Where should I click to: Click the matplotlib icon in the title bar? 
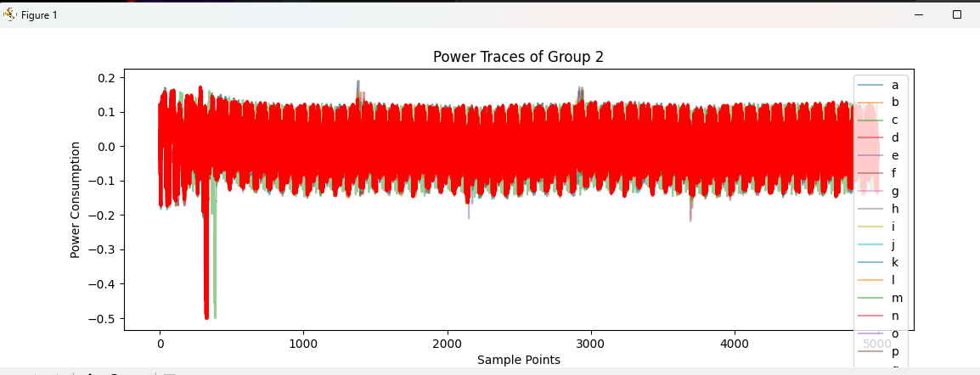10,14
